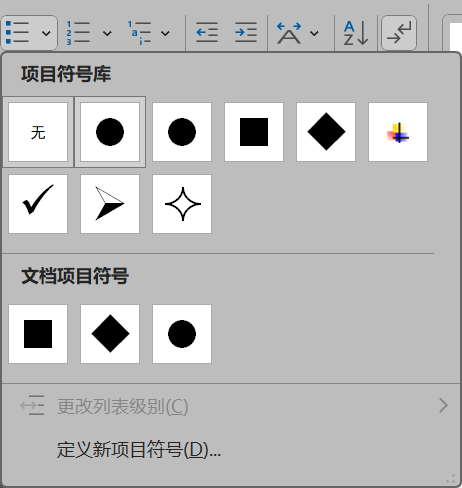Select the 无 (none) bullet option
This screenshot has width=462, height=488.
pyautogui.click(x=38, y=132)
